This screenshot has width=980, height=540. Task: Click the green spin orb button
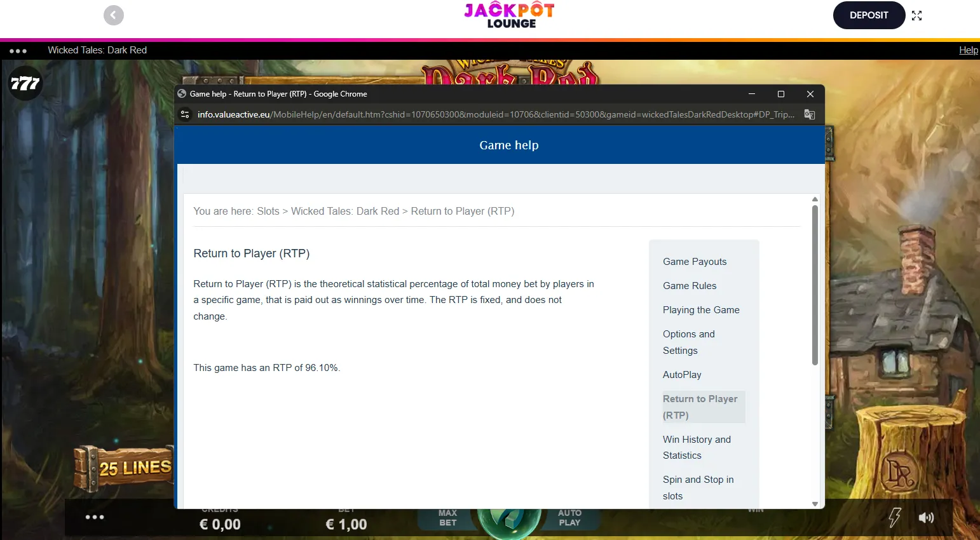(508, 521)
